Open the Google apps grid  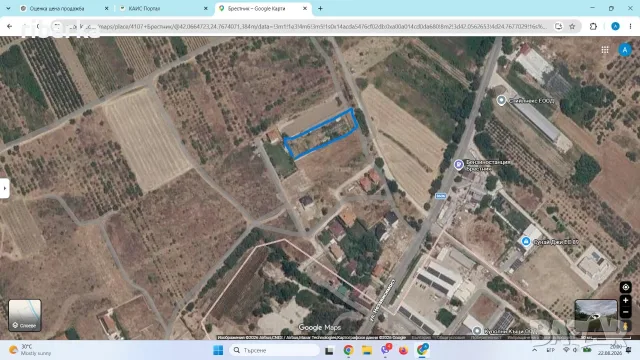click(x=605, y=50)
